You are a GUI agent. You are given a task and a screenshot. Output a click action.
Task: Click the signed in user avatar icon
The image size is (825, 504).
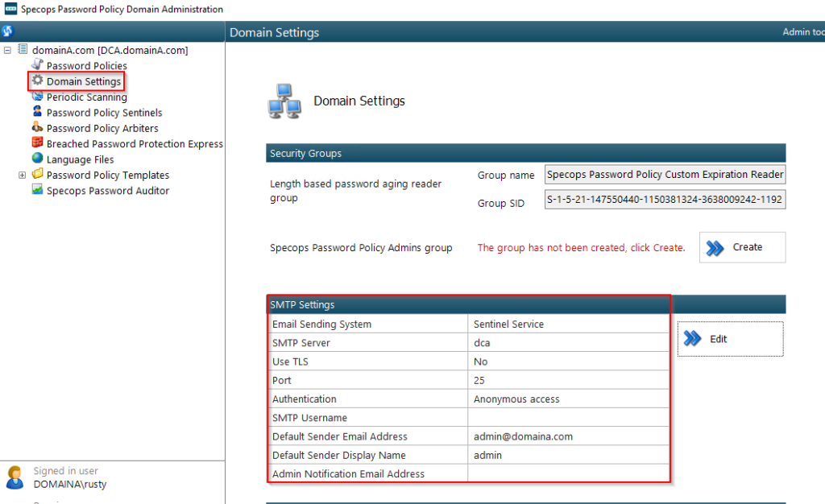[x=15, y=477]
